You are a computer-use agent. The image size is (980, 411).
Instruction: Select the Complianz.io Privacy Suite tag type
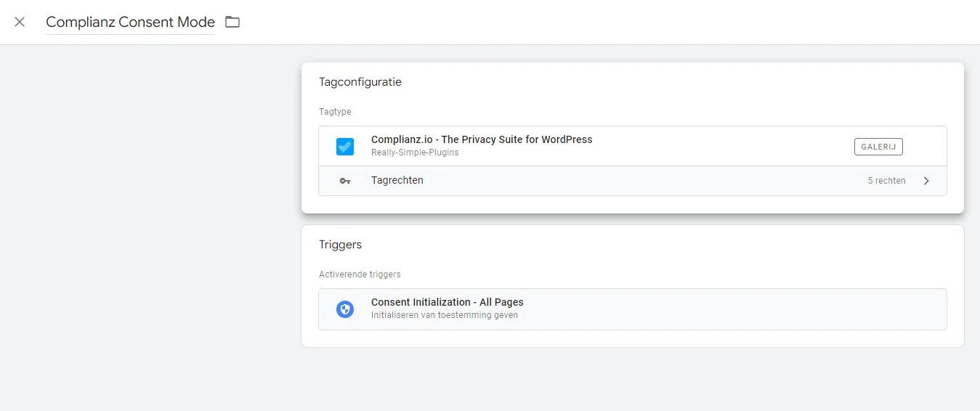[x=632, y=146]
